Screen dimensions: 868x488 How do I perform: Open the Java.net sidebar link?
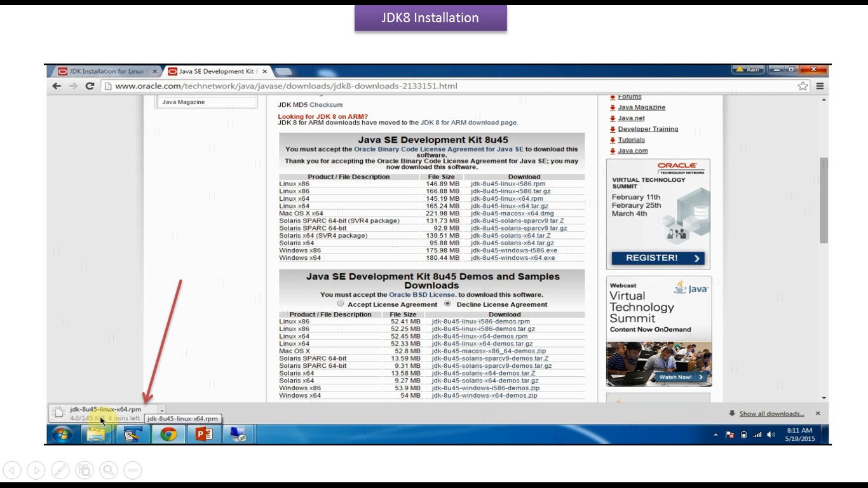coord(631,118)
